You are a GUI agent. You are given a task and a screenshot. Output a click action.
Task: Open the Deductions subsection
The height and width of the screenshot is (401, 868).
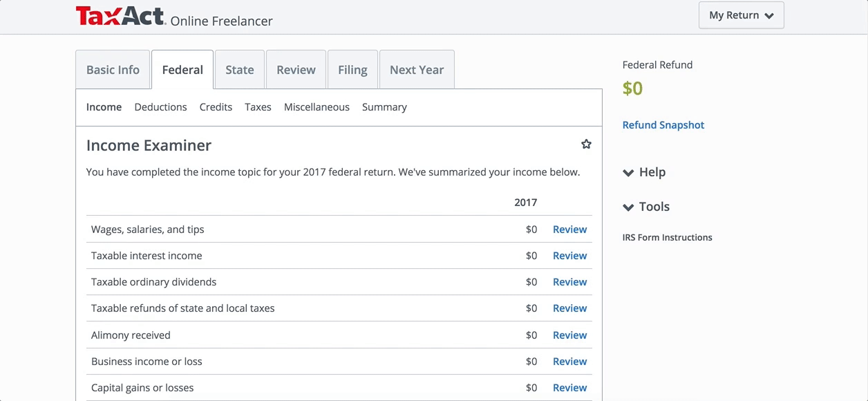pyautogui.click(x=160, y=107)
